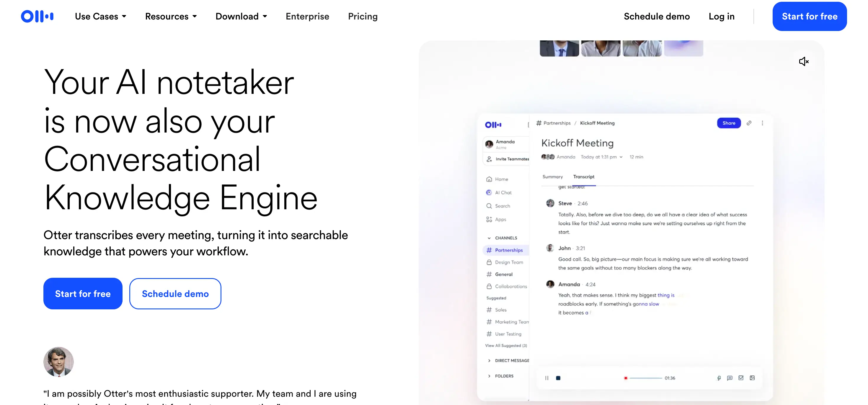Click the 2:46 timestamp next to Steve

[x=583, y=203]
